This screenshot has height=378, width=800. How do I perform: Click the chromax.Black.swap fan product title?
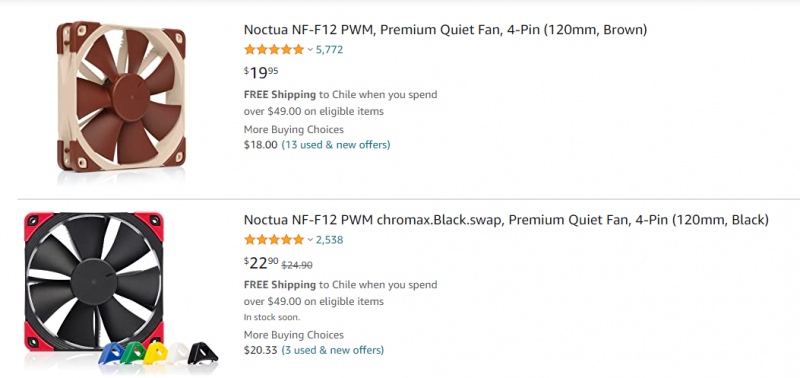(506, 220)
